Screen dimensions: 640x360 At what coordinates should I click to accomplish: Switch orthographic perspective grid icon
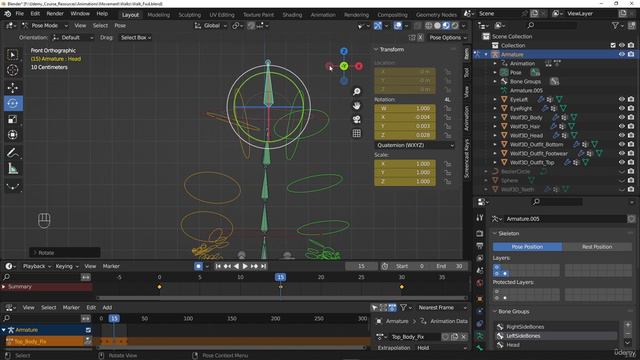[x=357, y=133]
